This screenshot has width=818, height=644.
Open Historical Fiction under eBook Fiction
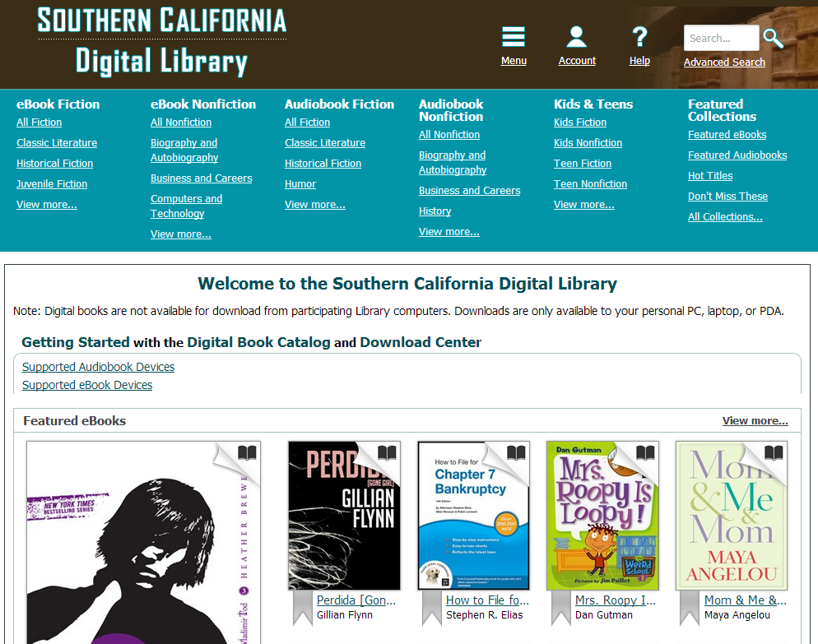[55, 163]
